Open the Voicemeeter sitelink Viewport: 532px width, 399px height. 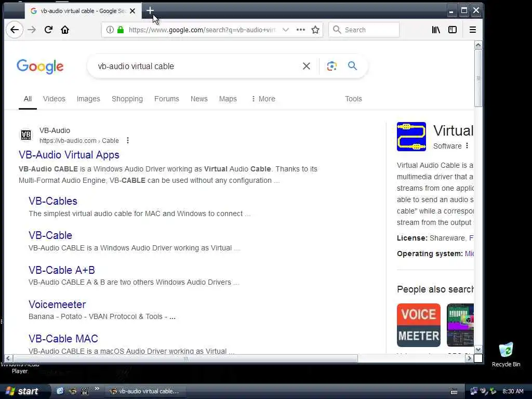(x=57, y=304)
